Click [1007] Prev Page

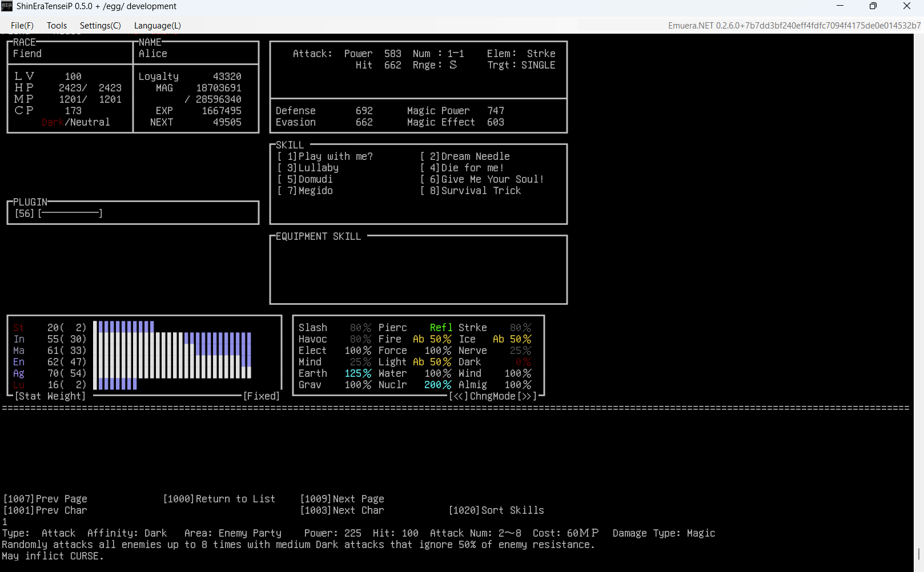[45, 499]
